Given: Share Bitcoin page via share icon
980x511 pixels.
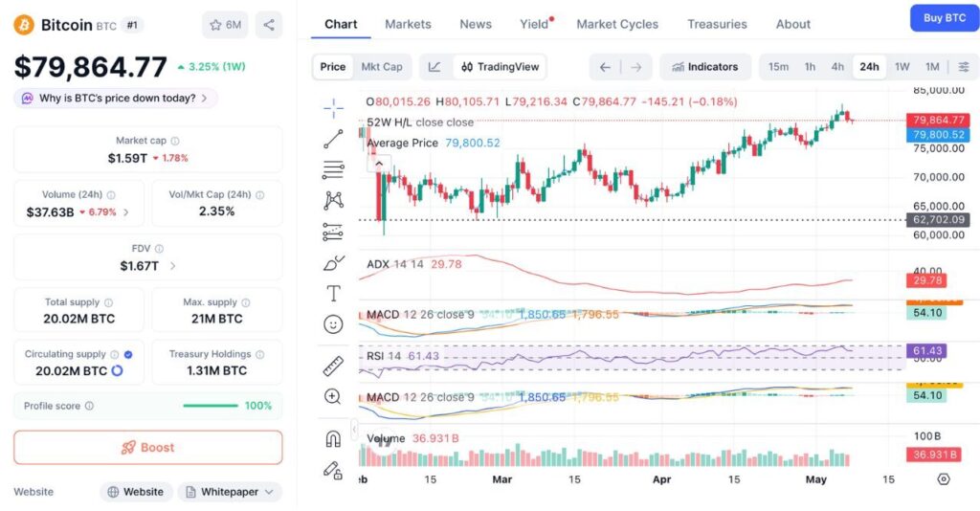Looking at the screenshot, I should (x=269, y=25).
